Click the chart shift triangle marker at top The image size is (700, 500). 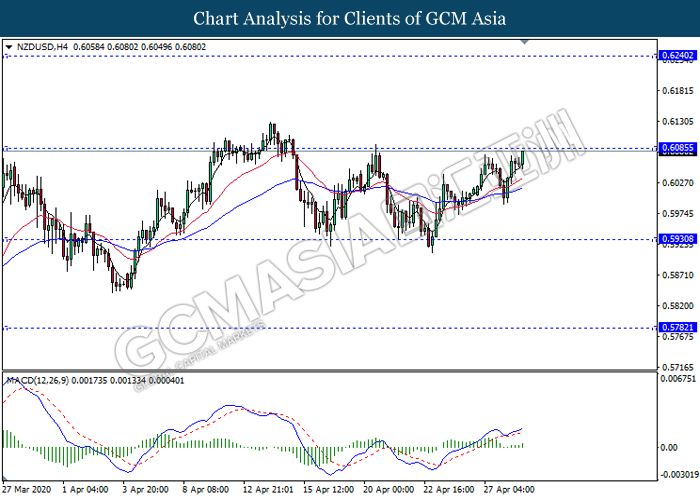[x=525, y=42]
